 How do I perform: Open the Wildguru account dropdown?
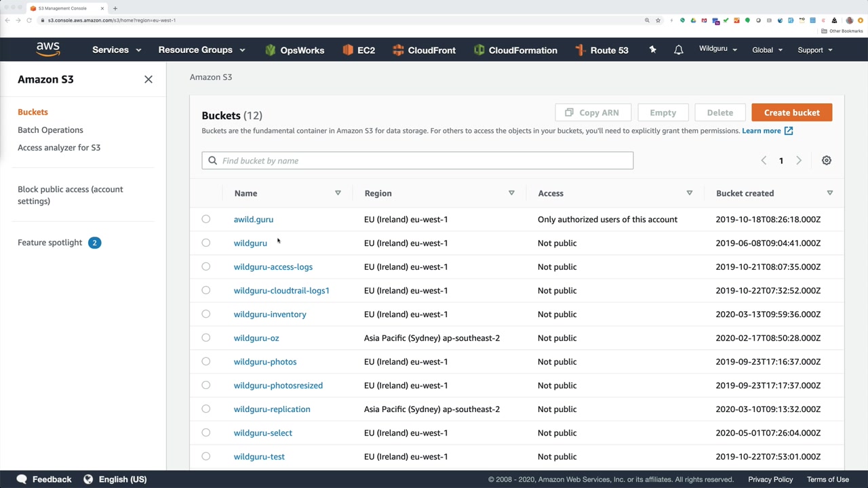(717, 49)
